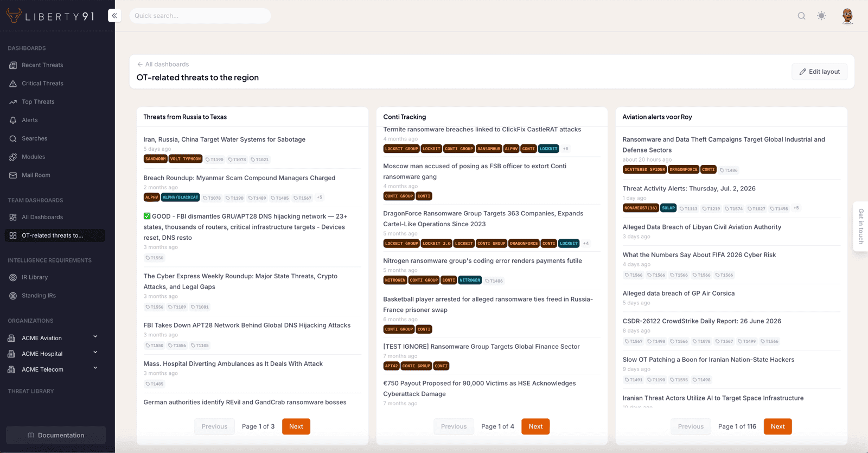
Task: Collapse the sidebar with the double-chevron icon
Action: coord(114,16)
